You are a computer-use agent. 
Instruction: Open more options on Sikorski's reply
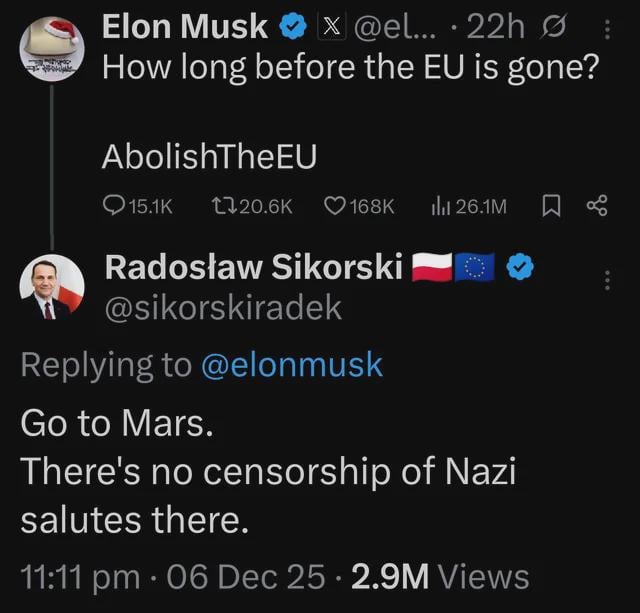coord(605,282)
